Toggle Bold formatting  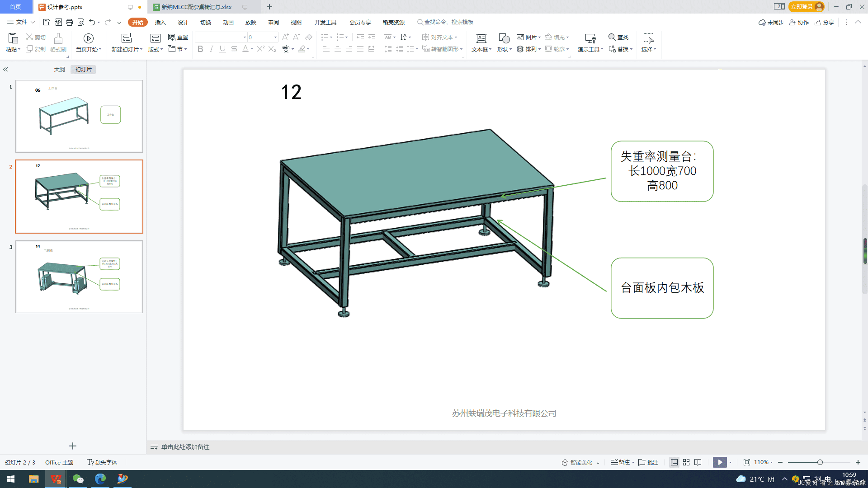pyautogui.click(x=200, y=49)
